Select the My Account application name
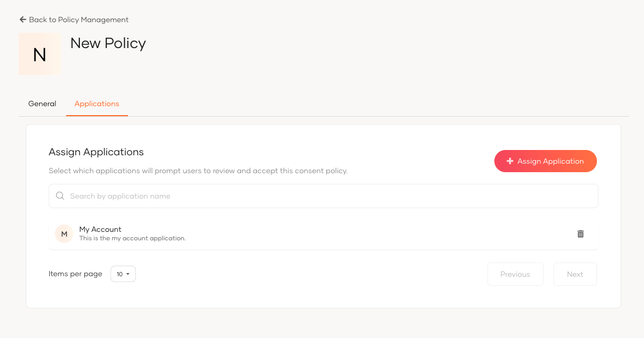Screen dimensions: 644x338 (100, 229)
